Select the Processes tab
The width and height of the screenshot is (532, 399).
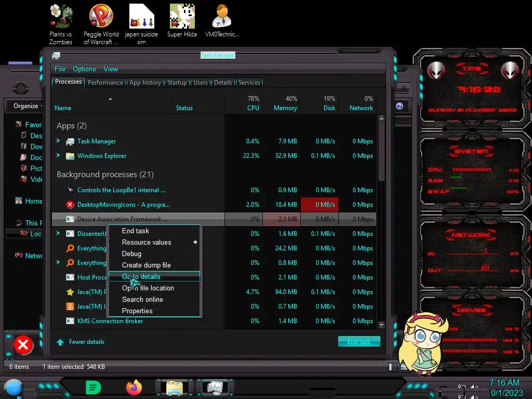pos(68,82)
